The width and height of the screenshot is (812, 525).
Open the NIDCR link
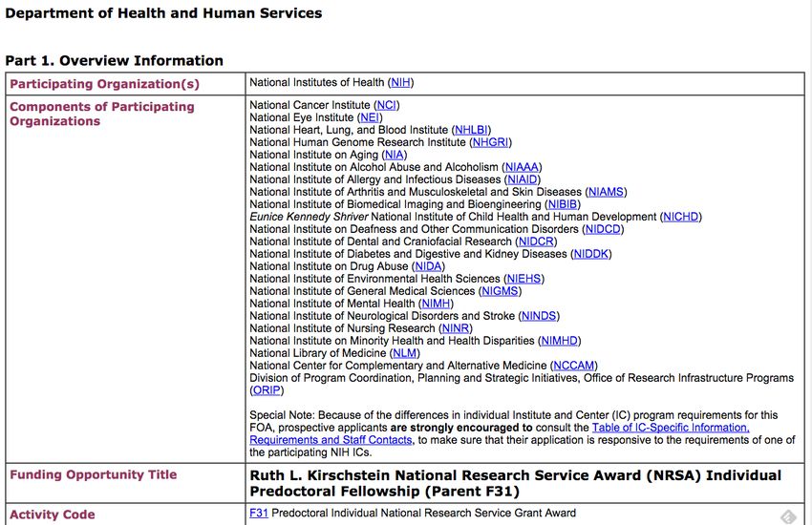point(536,241)
